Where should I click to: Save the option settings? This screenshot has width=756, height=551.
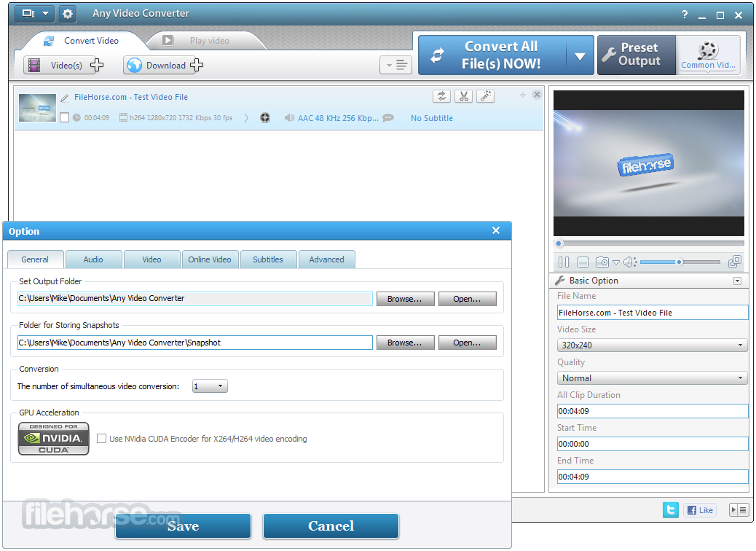click(183, 525)
